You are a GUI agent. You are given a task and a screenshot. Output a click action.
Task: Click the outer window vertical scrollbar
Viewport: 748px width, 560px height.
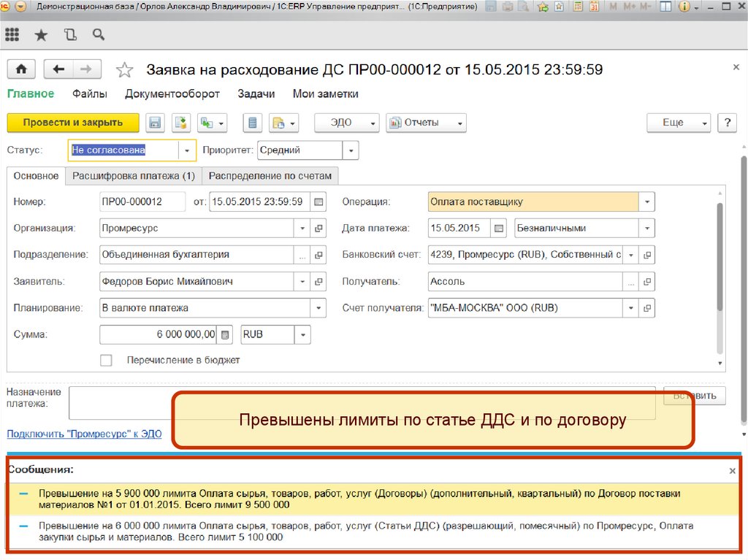[x=744, y=290]
